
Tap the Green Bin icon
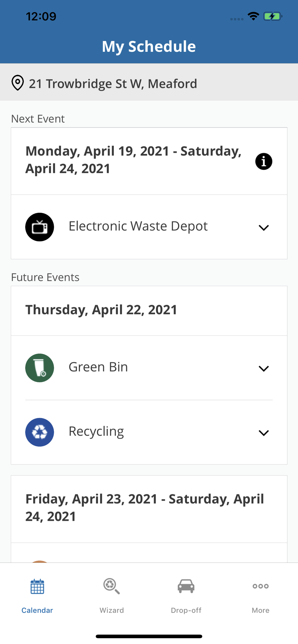(40, 368)
